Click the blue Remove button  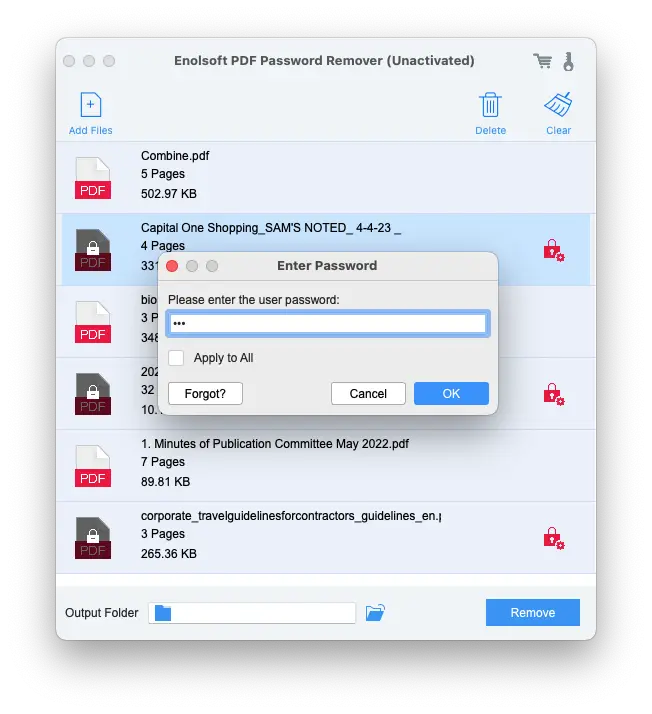pyautogui.click(x=533, y=612)
